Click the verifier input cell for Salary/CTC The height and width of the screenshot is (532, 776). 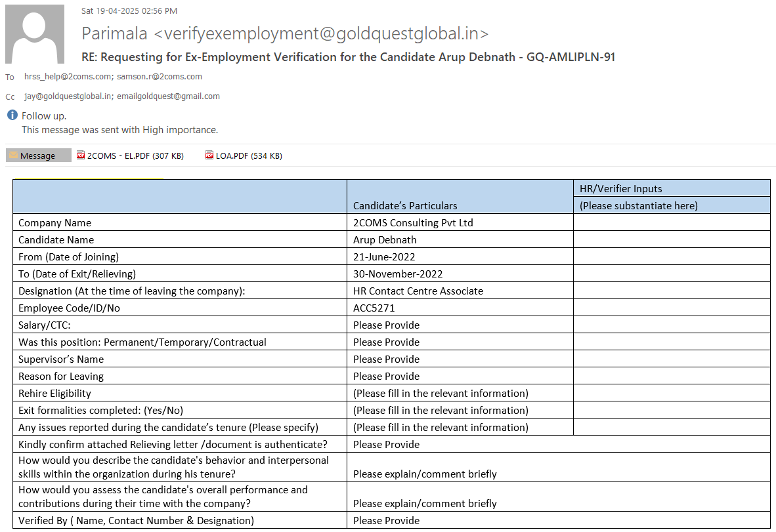click(x=671, y=325)
